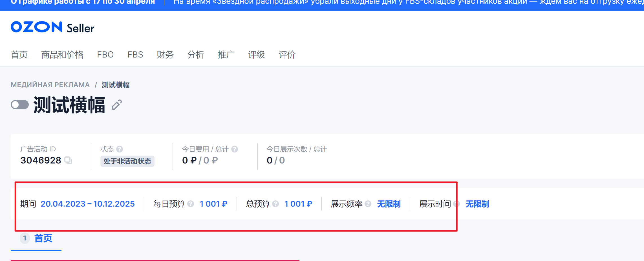
Task: Change display frequency 无限制 setting
Action: coord(389,204)
